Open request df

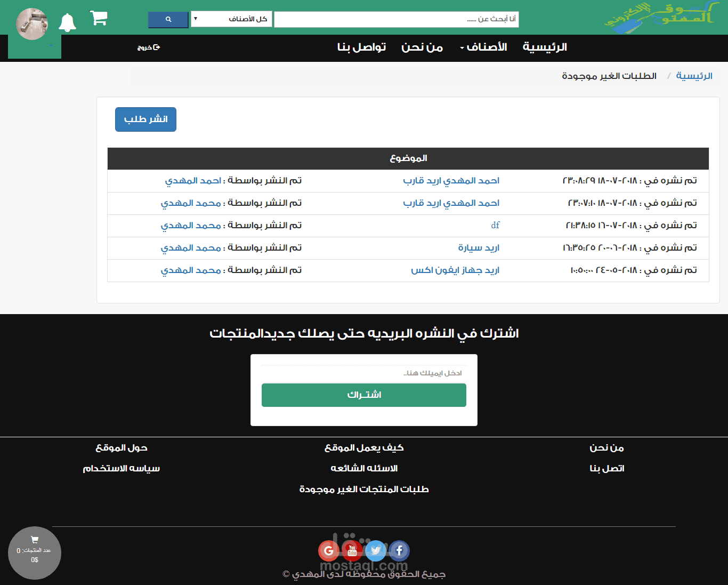495,226
